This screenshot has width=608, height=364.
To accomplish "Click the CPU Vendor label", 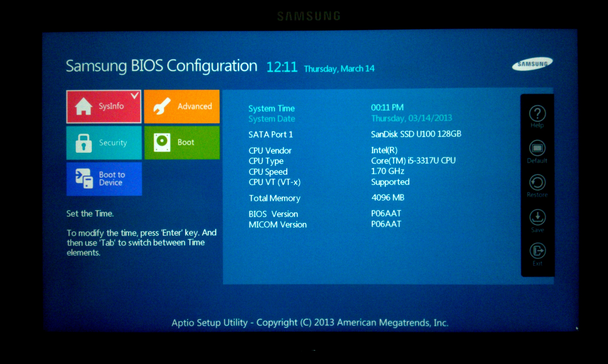I will pyautogui.click(x=270, y=151).
